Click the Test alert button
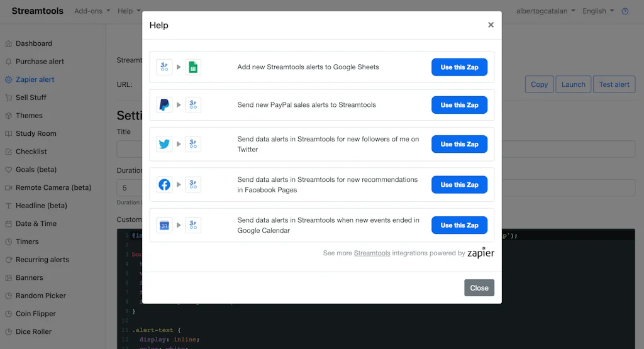 (x=614, y=84)
